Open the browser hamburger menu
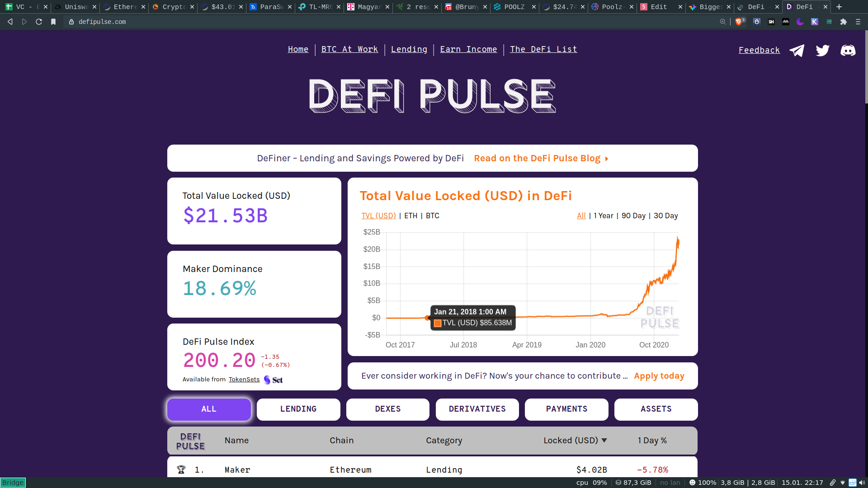Viewport: 868px width, 488px height. click(858, 22)
